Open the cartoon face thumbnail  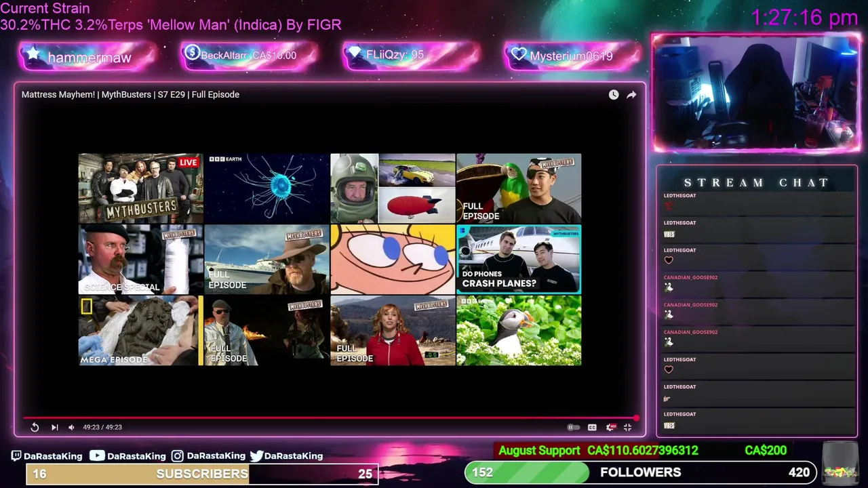pos(393,260)
